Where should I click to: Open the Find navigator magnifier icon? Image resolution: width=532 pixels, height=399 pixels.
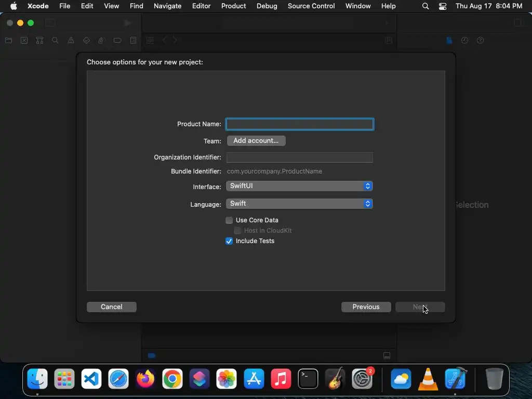pyautogui.click(x=55, y=41)
